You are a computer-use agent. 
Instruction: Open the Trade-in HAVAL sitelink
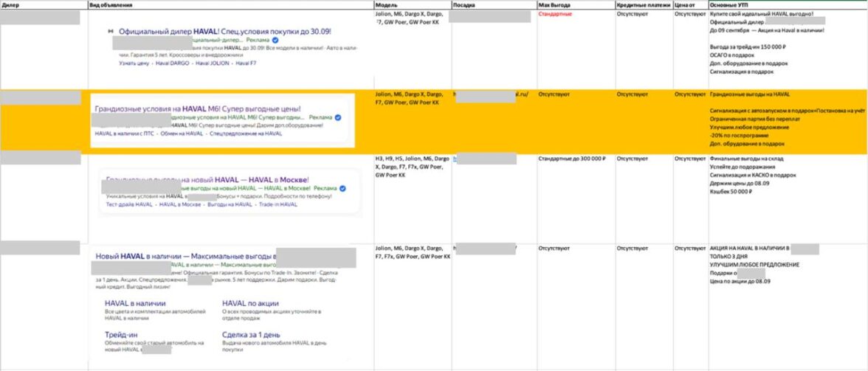click(278, 204)
